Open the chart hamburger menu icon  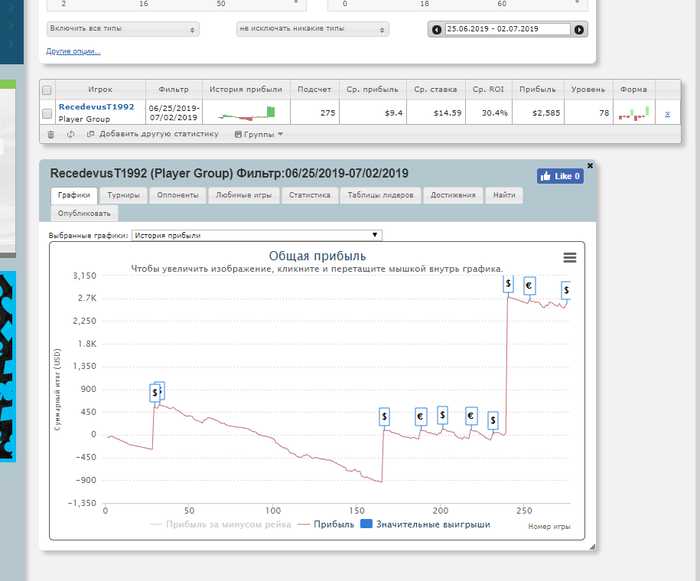click(570, 258)
